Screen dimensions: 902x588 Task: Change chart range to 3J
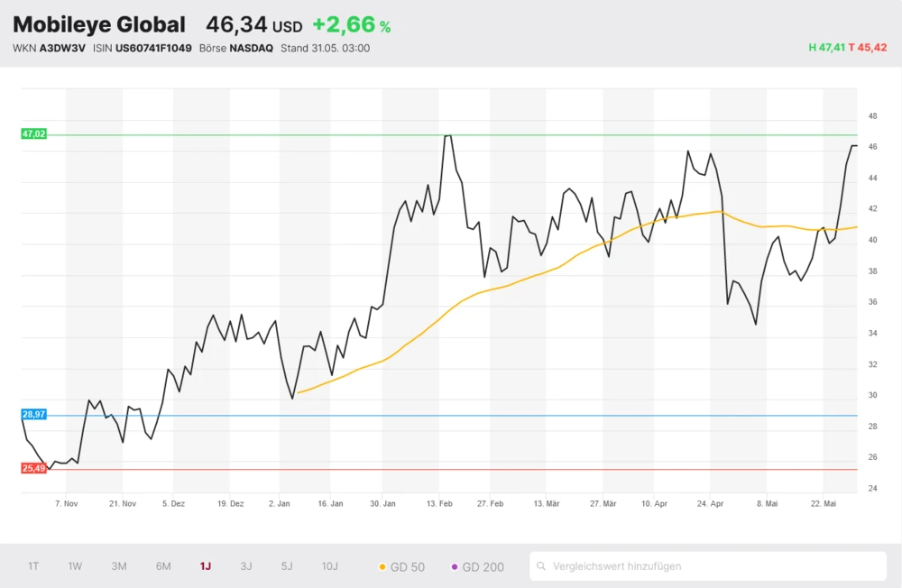point(246,566)
